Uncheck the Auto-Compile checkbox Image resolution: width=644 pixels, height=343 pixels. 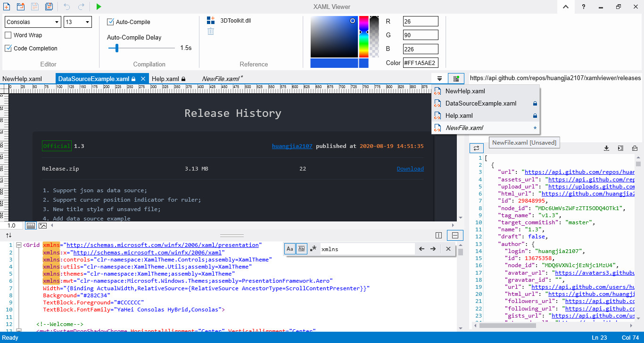111,22
